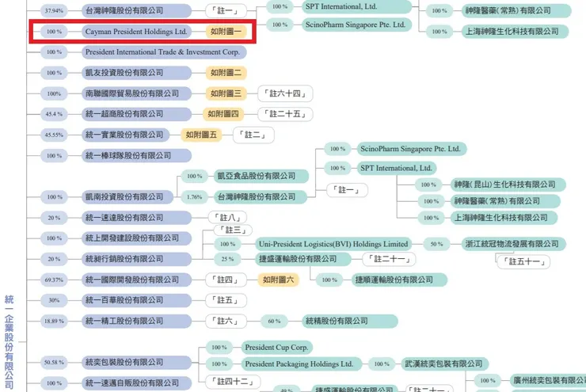This screenshot has height=392, width=586.
Task: Click 捷盛運輸股份有限公司 beside the 25 % bubble
Action: 303,259
